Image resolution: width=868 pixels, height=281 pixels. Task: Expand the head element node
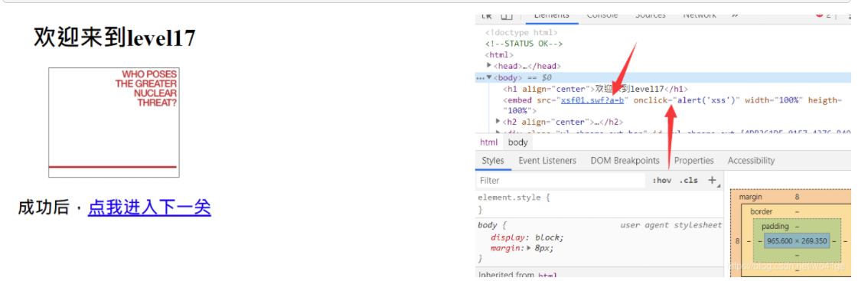pos(489,66)
